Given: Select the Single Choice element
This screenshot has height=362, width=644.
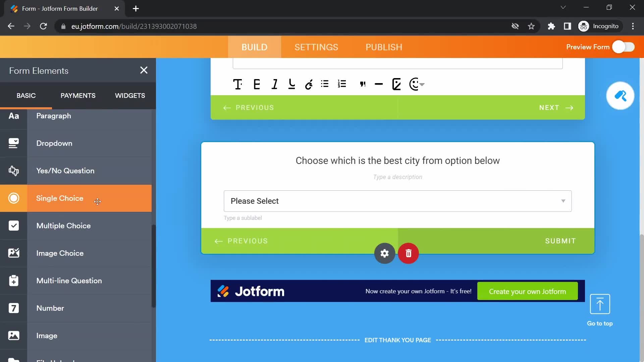Looking at the screenshot, I should tap(60, 198).
